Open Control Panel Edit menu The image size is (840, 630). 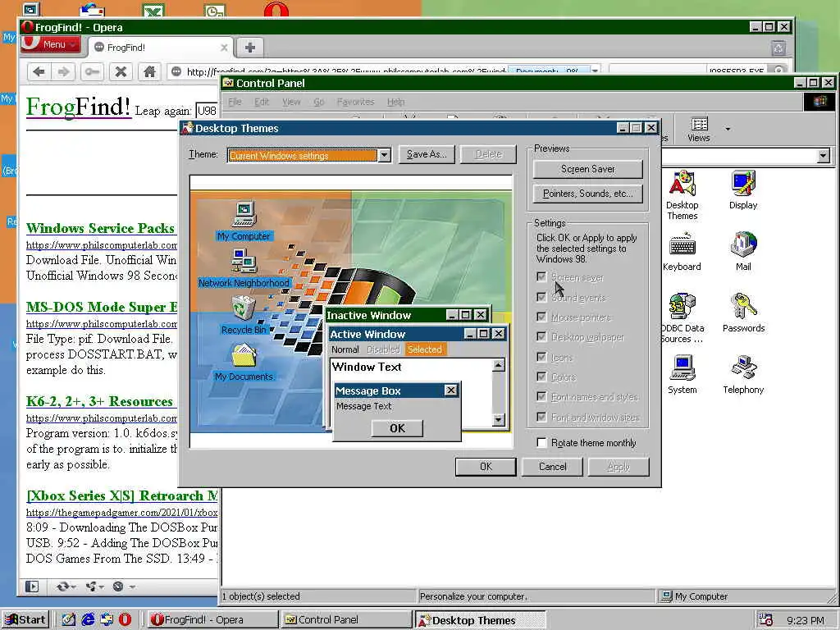pyautogui.click(x=262, y=102)
